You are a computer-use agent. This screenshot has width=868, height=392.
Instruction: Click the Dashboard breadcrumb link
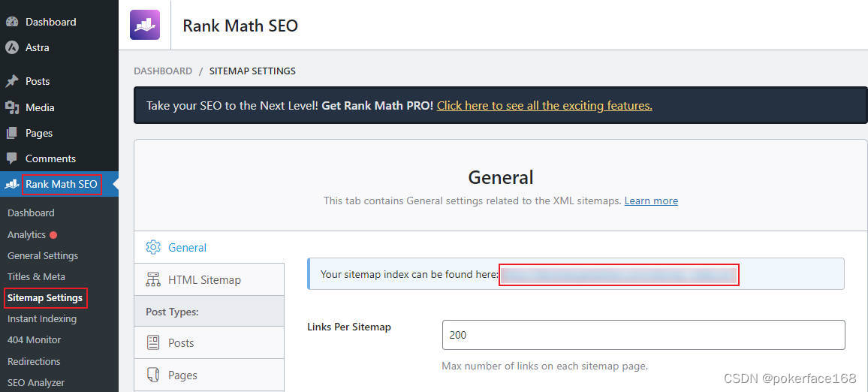163,71
